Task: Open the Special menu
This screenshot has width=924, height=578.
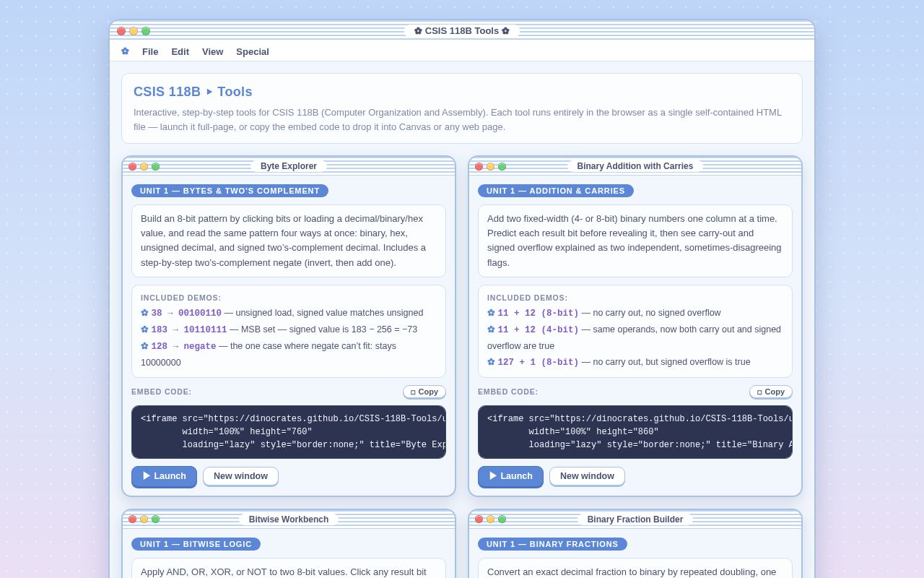Action: tap(253, 51)
